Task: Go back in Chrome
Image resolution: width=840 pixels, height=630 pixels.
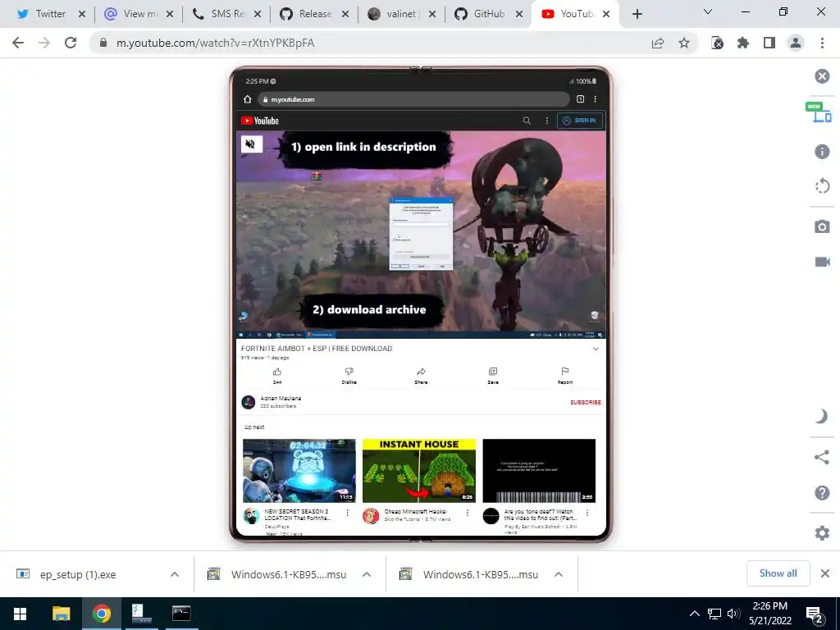Action: (x=18, y=43)
